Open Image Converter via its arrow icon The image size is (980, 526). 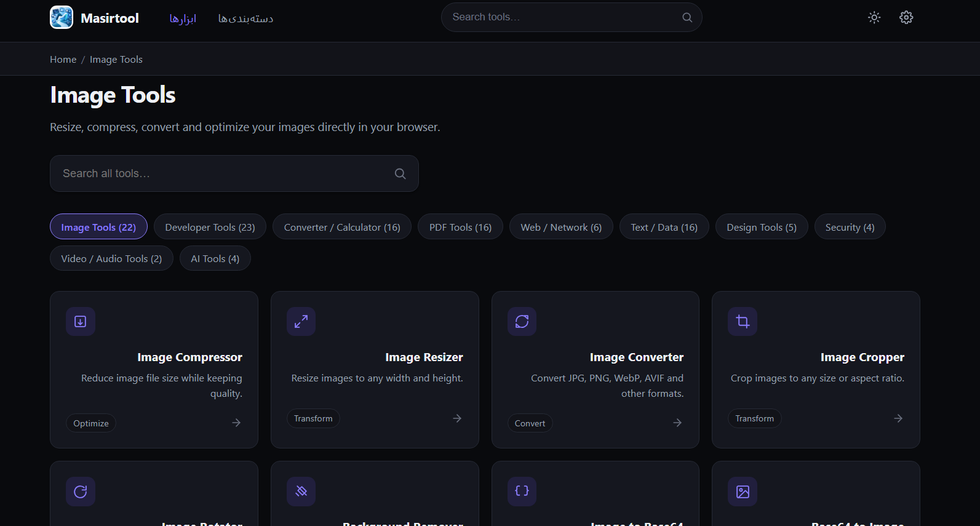pos(677,423)
